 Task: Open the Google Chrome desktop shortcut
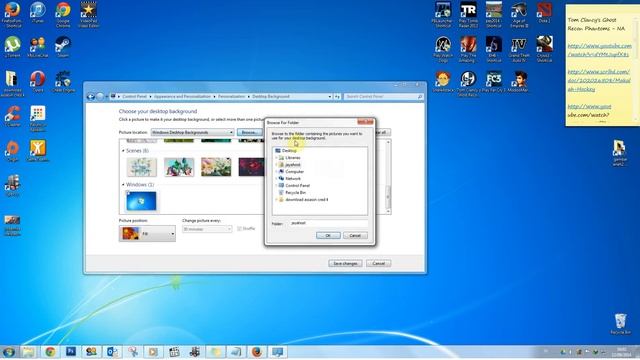click(x=63, y=15)
